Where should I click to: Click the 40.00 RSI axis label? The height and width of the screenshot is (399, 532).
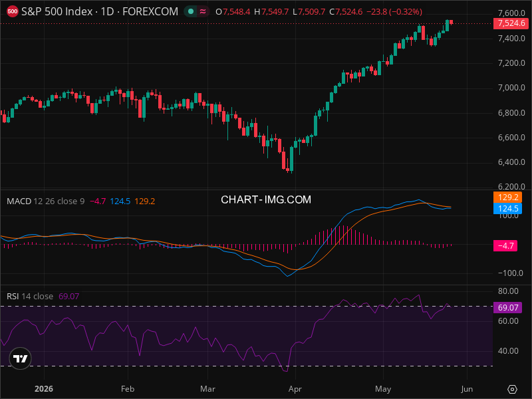tap(508, 351)
